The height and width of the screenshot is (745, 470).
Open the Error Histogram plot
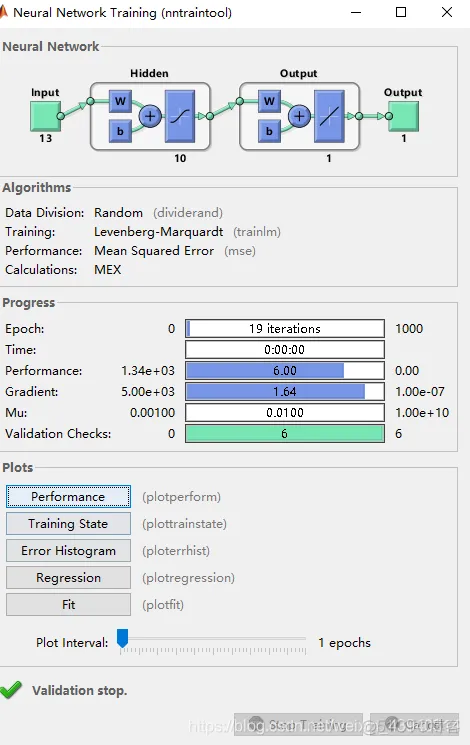tap(68, 551)
